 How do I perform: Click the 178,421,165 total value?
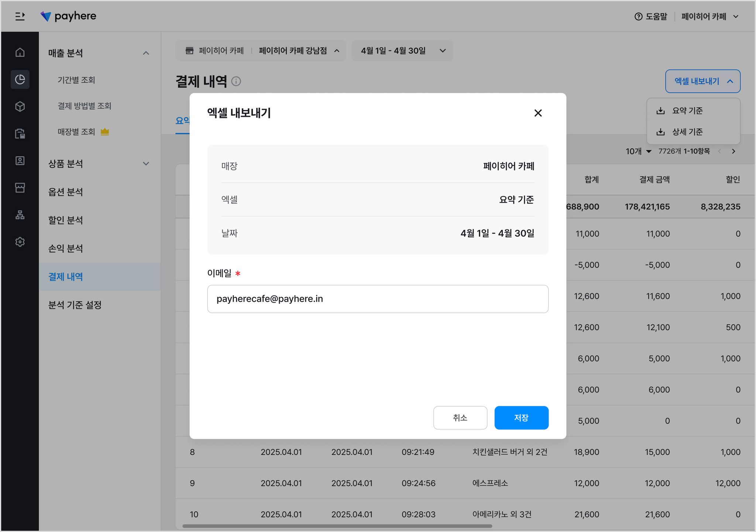click(647, 207)
